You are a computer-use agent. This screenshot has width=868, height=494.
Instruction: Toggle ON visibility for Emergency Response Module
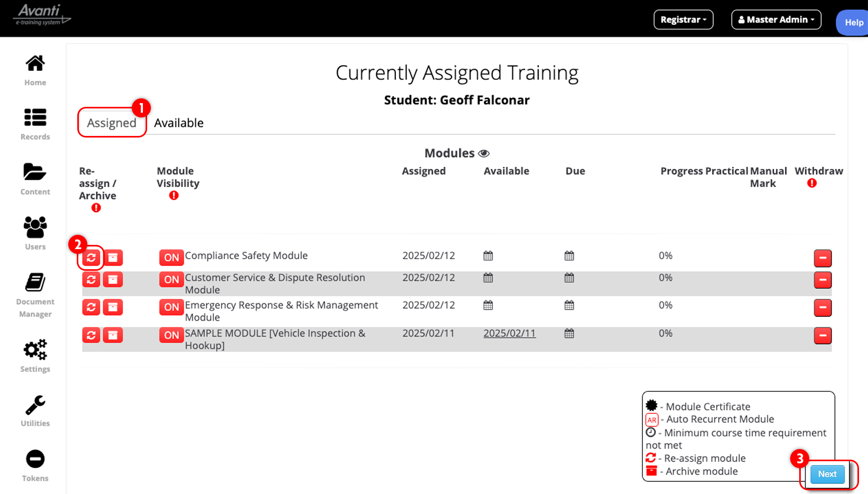click(x=171, y=307)
